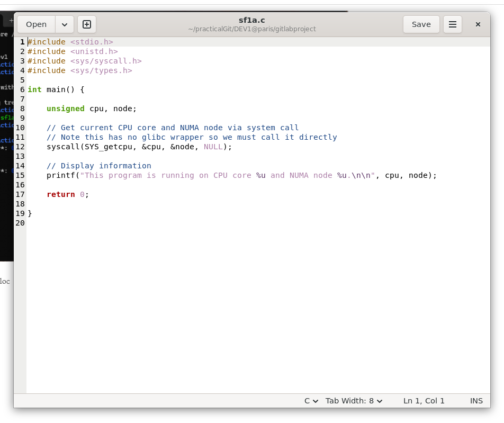Open the hamburger menu

(x=453, y=24)
